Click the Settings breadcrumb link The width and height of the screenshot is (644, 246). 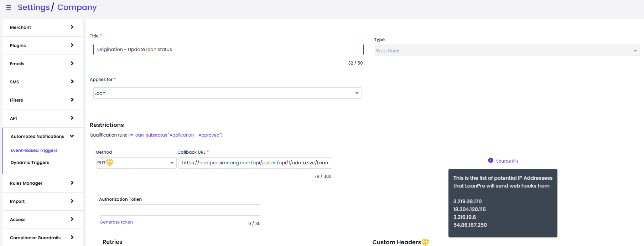point(34,7)
